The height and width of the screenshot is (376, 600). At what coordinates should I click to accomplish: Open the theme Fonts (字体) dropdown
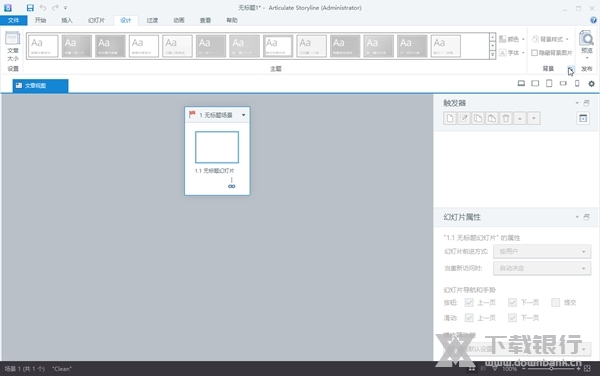(512, 52)
